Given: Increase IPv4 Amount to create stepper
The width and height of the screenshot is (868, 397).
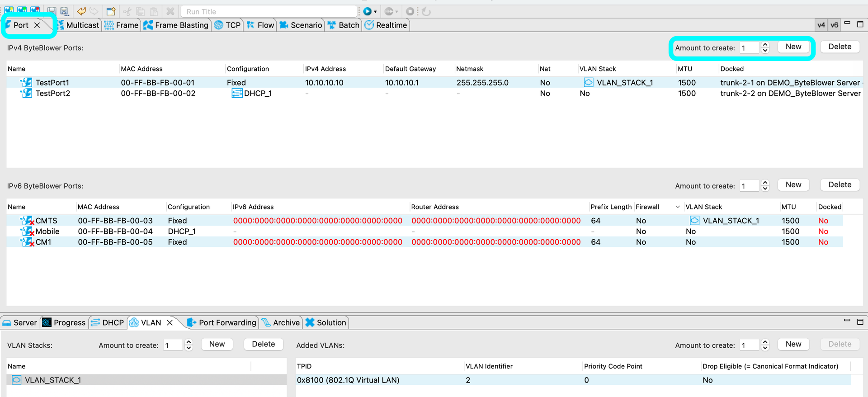Looking at the screenshot, I should coord(765,45).
